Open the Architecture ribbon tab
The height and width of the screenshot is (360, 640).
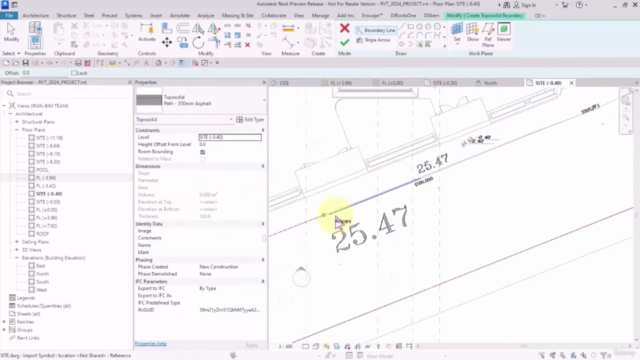(x=36, y=16)
